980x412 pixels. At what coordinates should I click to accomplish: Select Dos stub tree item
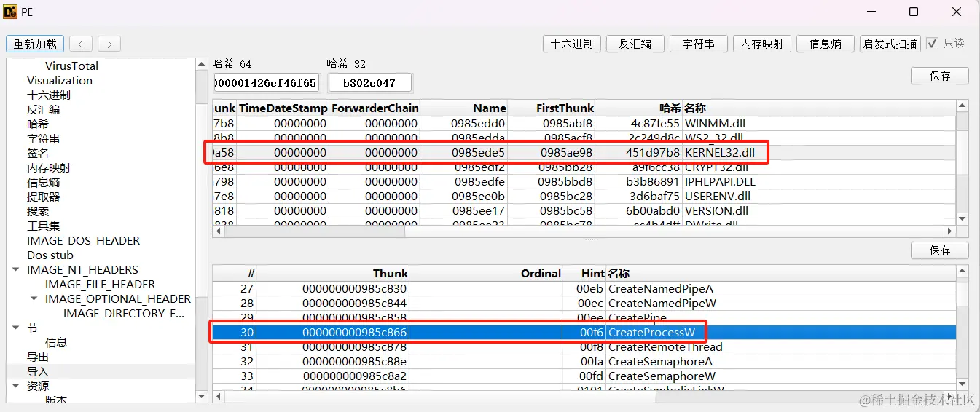click(50, 255)
